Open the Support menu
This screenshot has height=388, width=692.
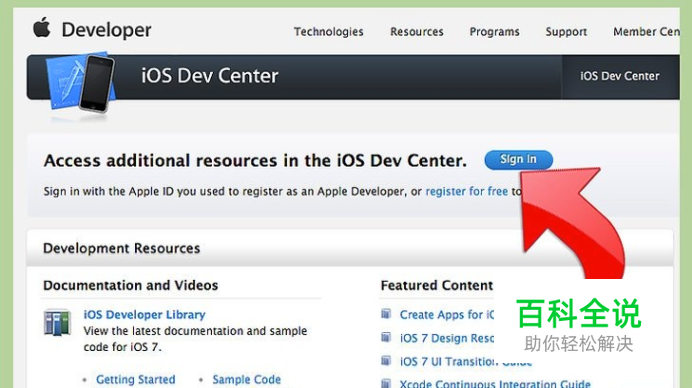pyautogui.click(x=566, y=32)
